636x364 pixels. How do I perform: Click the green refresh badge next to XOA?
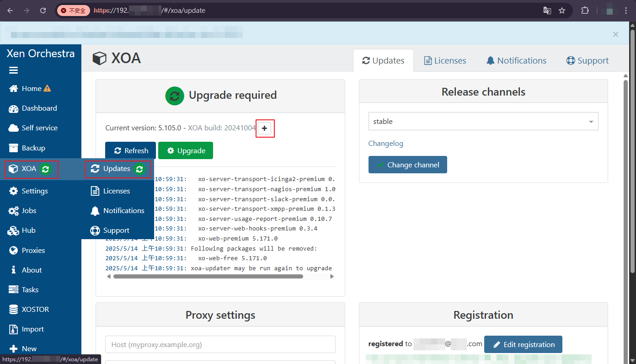[x=45, y=169]
